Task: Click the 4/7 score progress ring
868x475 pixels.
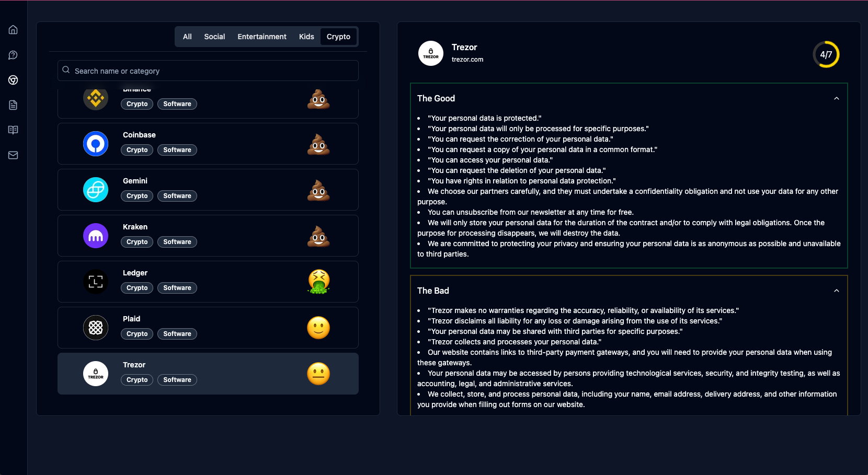Action: click(826, 54)
